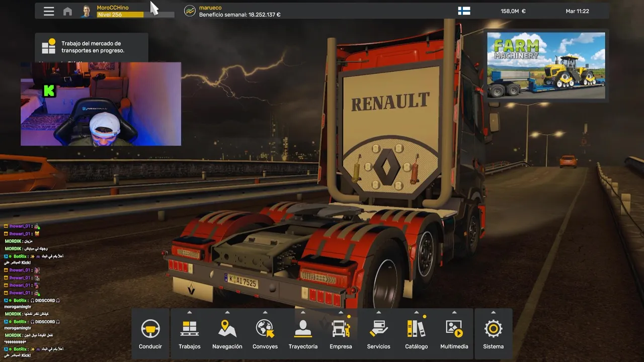
Task: Expand the arrow above Empresa
Action: click(x=341, y=312)
